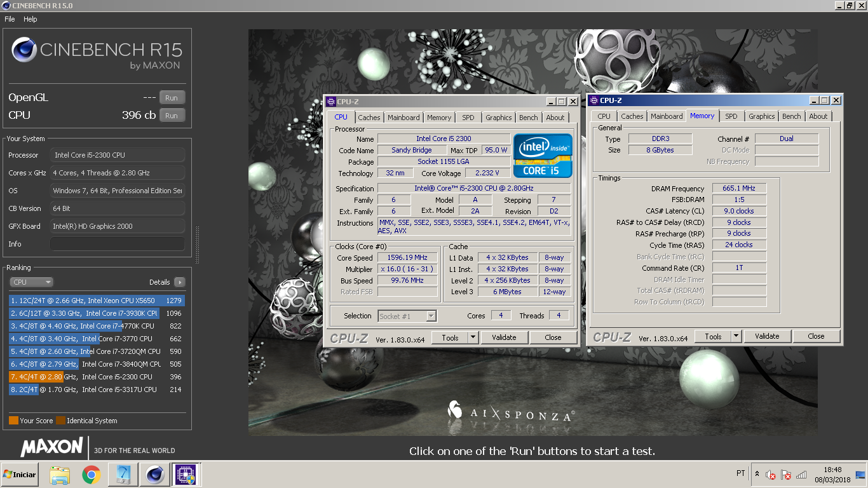Open Tools dropdown arrow in right CPU-Z

(x=736, y=336)
